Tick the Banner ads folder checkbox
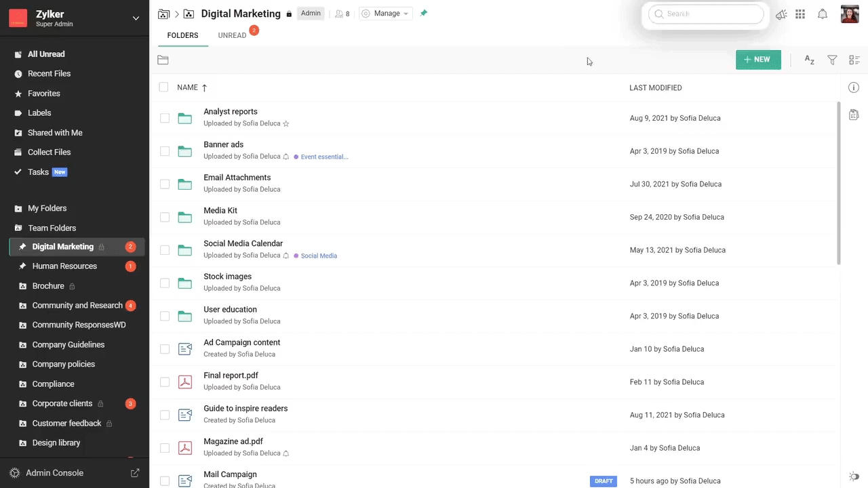Viewport: 868px width, 488px height. pyautogui.click(x=165, y=151)
